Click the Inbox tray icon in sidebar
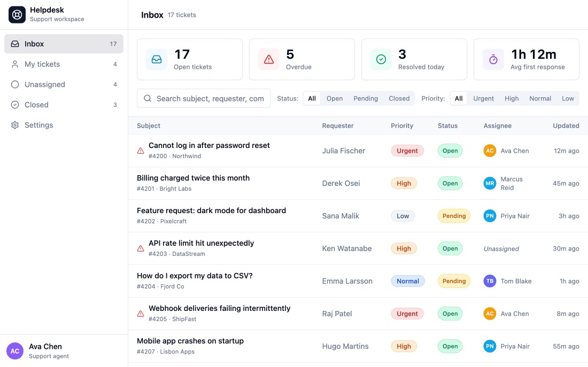The image size is (588, 367). click(15, 44)
